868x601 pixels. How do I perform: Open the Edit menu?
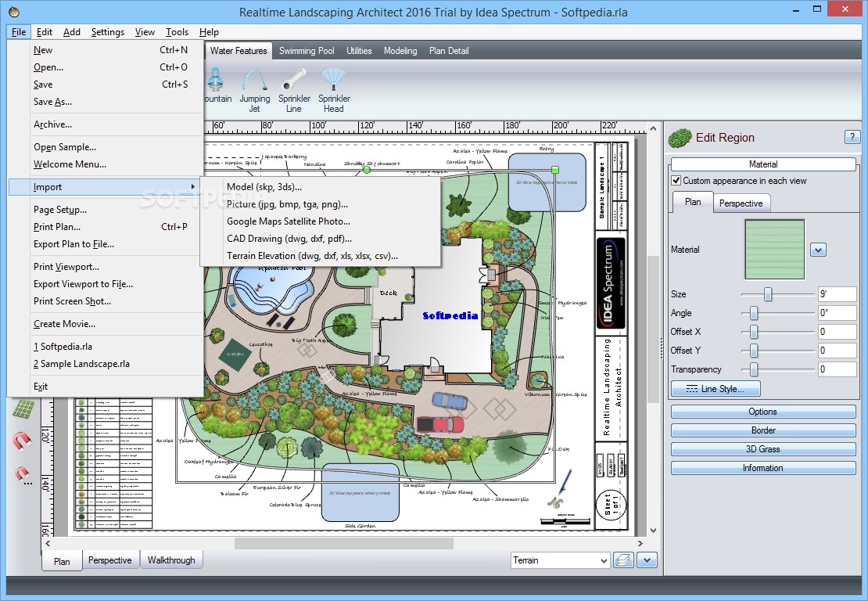(x=45, y=32)
